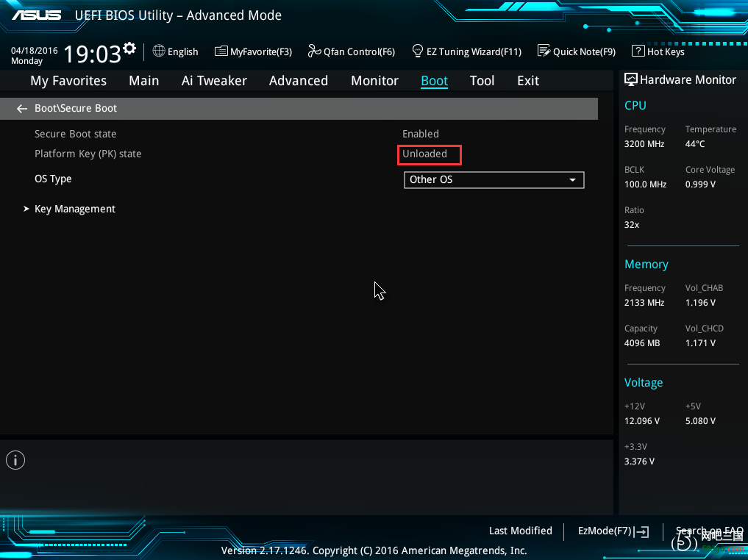Click the 1.171 V Vol_CHCD value

click(x=700, y=343)
